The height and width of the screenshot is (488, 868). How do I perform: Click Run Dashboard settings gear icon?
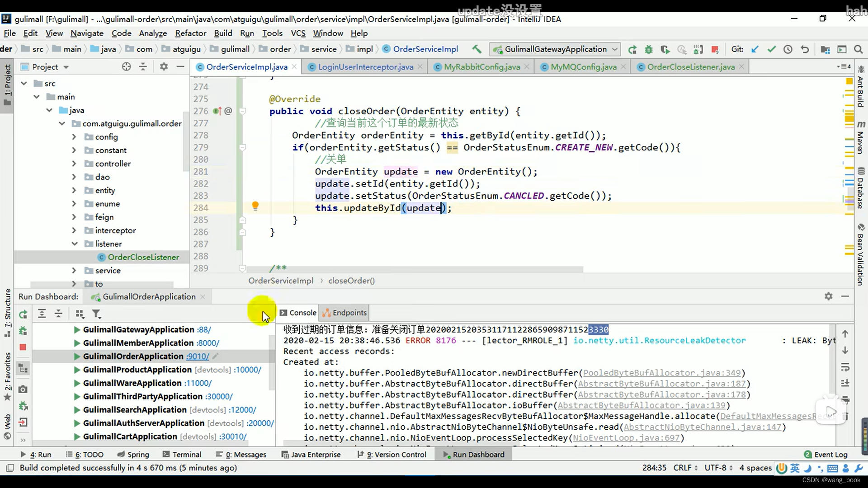pyautogui.click(x=828, y=296)
